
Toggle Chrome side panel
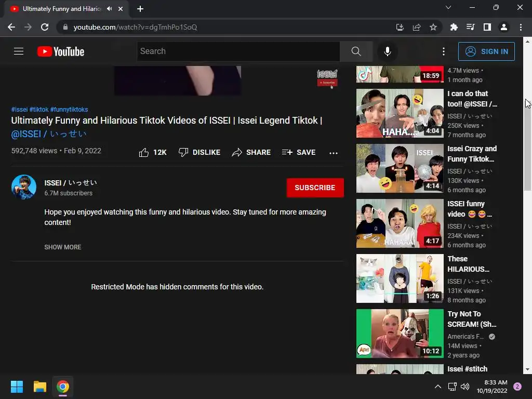(x=487, y=27)
